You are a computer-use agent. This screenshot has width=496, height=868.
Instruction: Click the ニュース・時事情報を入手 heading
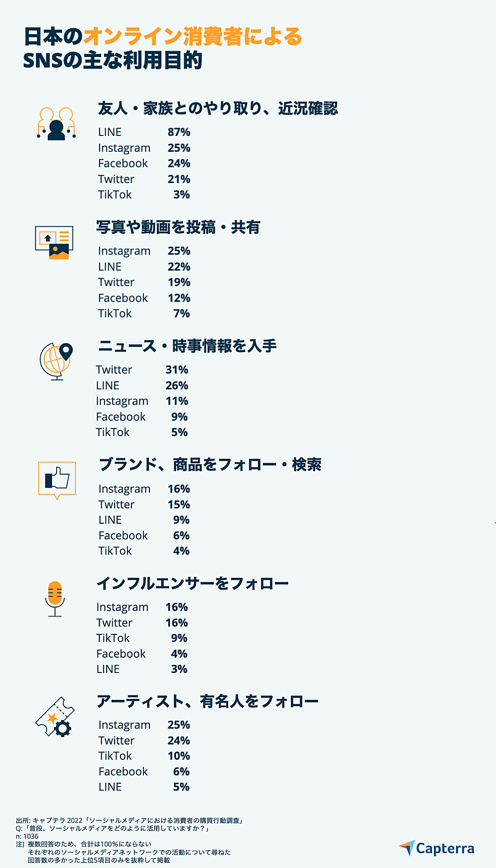click(x=187, y=346)
